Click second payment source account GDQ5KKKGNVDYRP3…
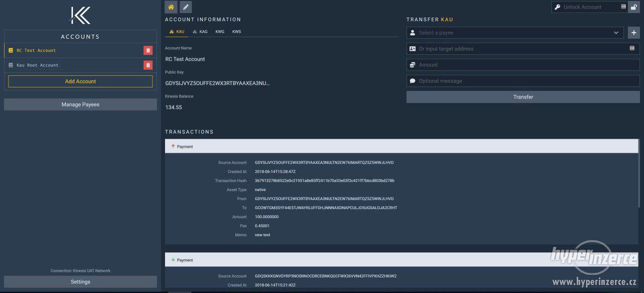The image size is (644, 293). (x=326, y=276)
